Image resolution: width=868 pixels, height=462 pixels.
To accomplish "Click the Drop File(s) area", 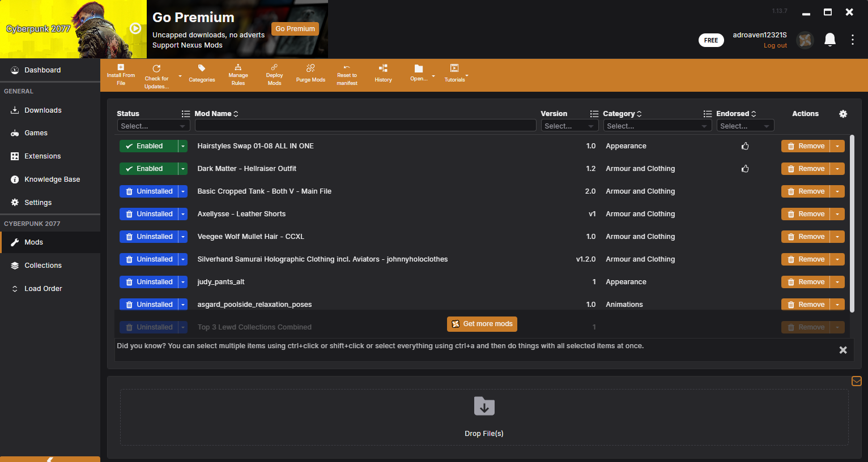I will [484, 417].
